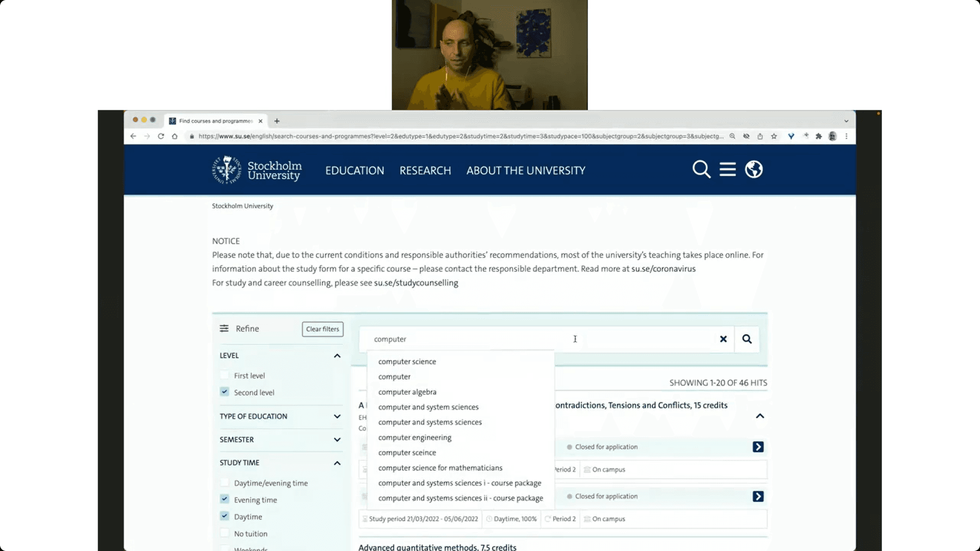
Task: Clear search text with X icon
Action: (x=723, y=339)
